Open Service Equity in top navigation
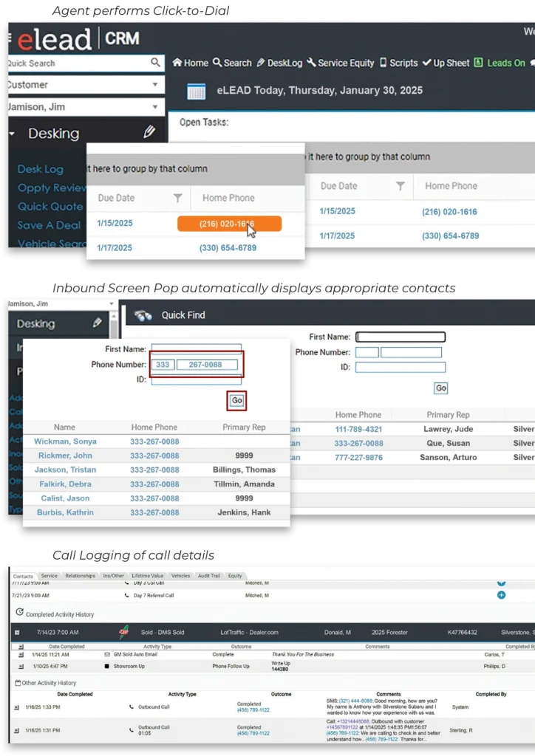The image size is (535, 756). pos(341,63)
